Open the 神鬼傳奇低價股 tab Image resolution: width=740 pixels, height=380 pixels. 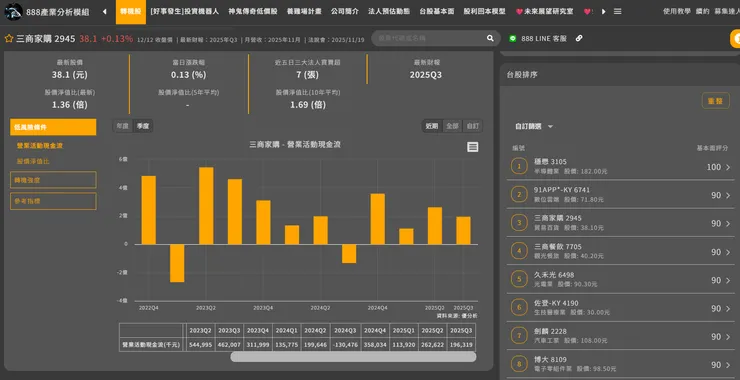click(x=253, y=11)
